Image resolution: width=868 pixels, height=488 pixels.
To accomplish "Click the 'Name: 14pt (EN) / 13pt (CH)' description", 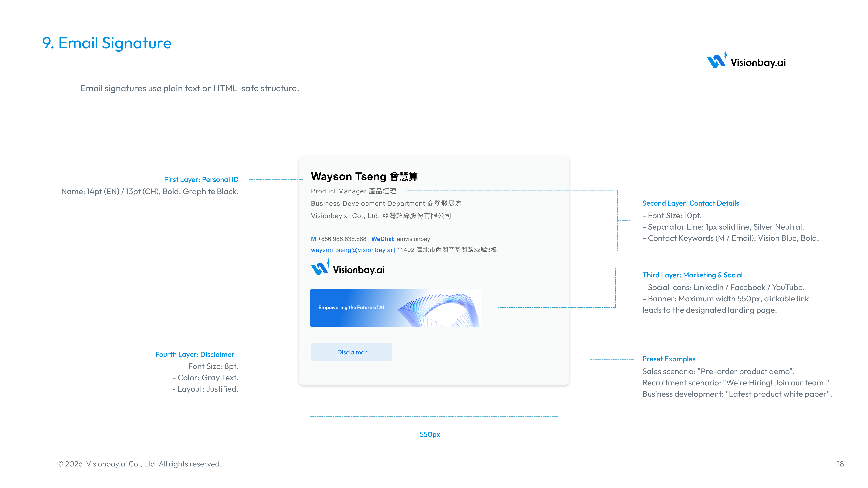I will point(150,192).
